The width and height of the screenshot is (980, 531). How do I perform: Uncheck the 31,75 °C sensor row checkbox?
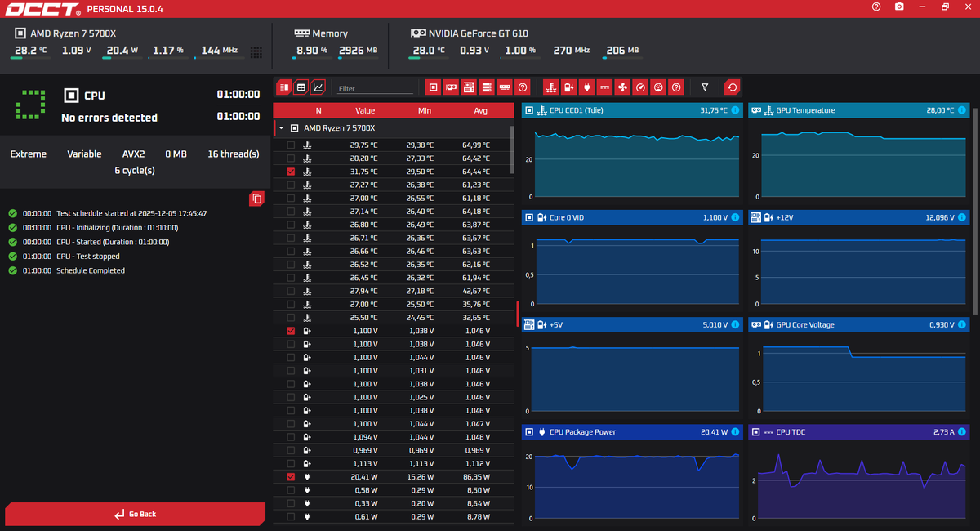tap(291, 172)
